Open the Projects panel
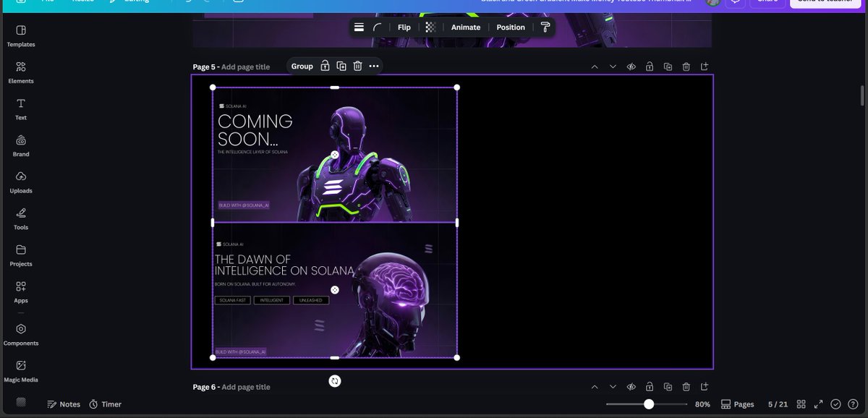The height and width of the screenshot is (418, 868). [x=21, y=255]
